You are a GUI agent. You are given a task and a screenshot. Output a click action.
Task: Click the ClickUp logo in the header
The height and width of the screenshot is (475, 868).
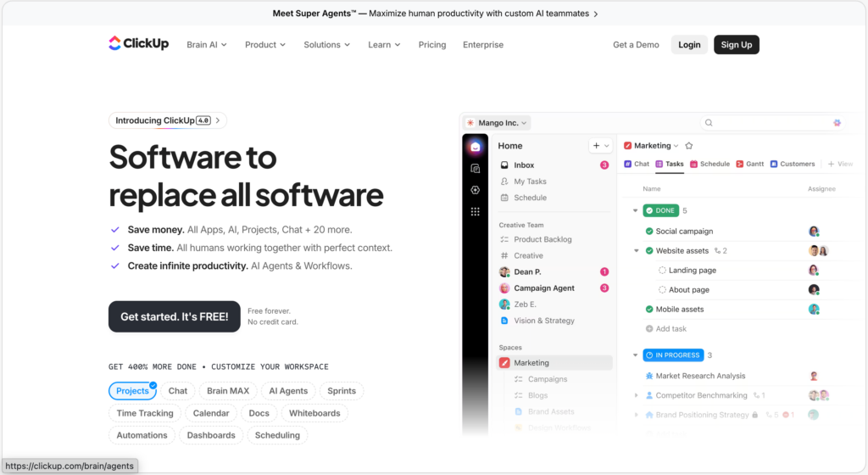tap(138, 44)
